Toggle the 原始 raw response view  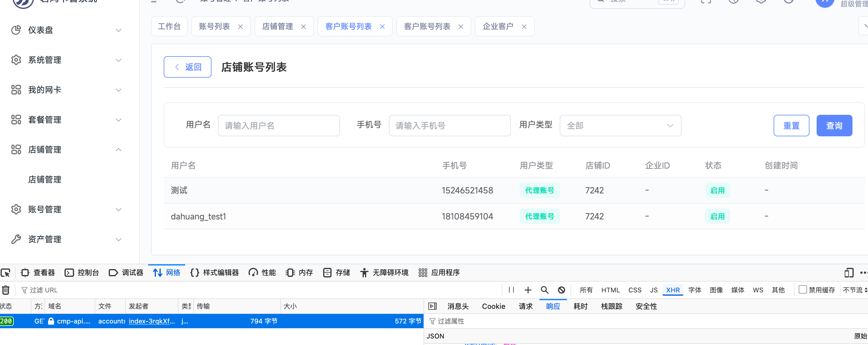coord(860,336)
